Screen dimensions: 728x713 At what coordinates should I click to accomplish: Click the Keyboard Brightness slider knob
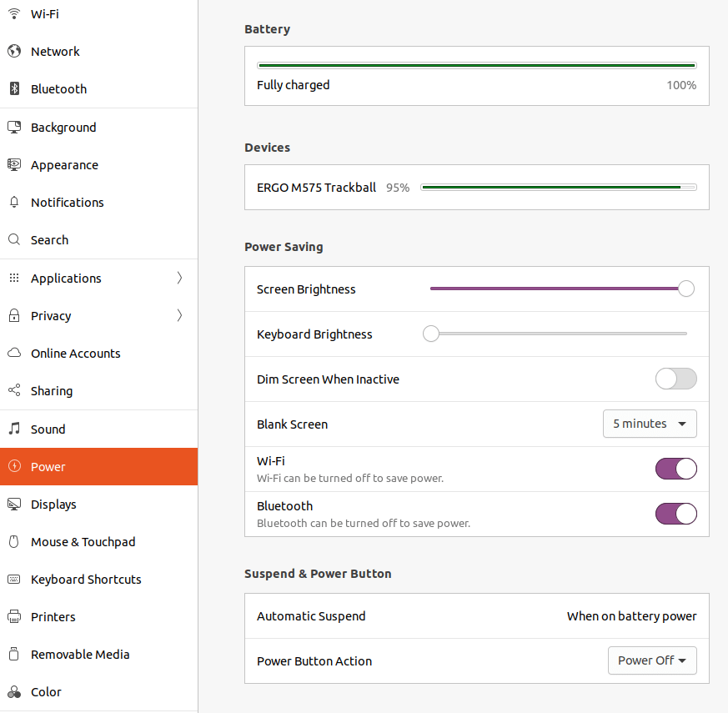coord(430,334)
